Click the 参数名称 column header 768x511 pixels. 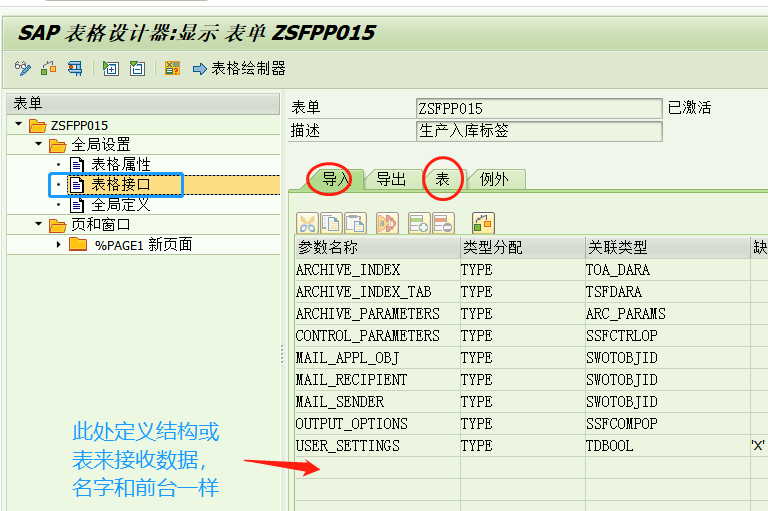pos(377,247)
